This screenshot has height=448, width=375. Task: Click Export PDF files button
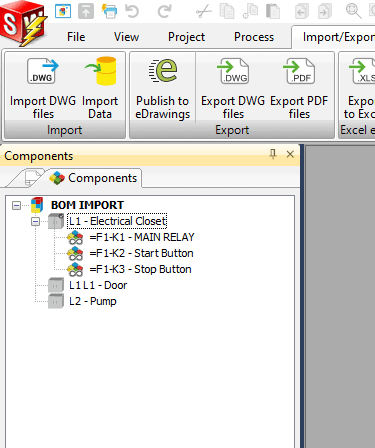tap(299, 88)
